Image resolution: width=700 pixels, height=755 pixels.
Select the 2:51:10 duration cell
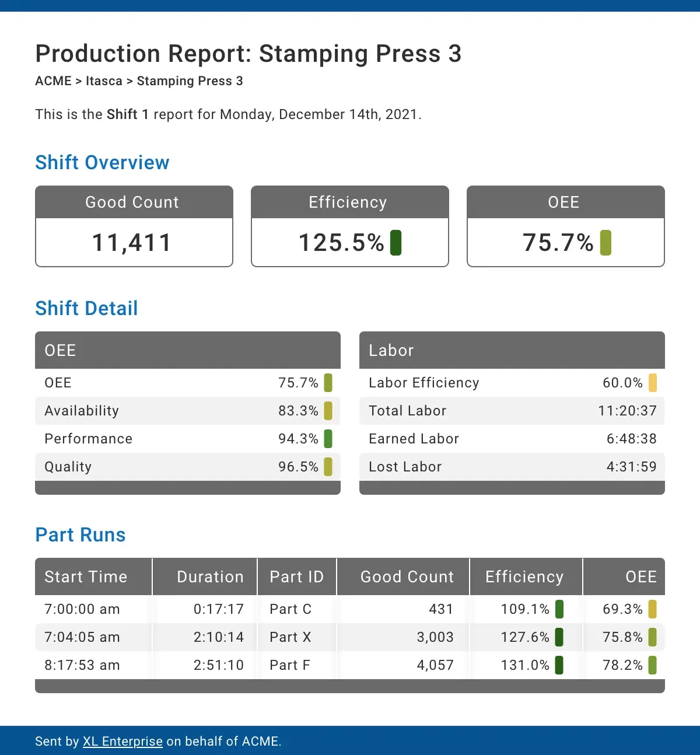[219, 665]
